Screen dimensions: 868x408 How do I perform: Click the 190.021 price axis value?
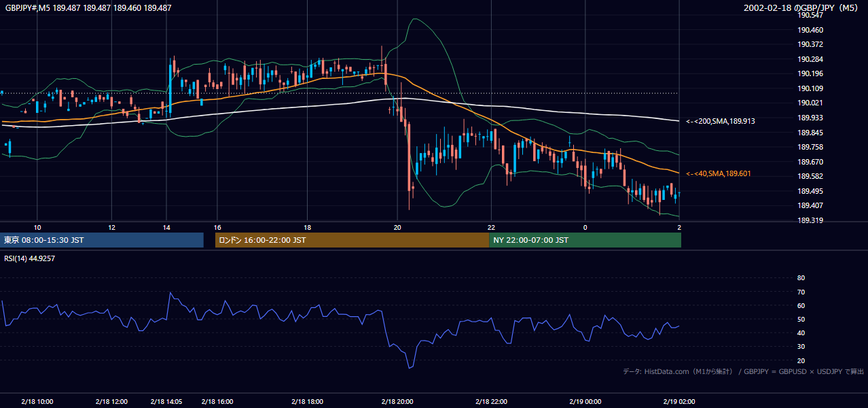pyautogui.click(x=810, y=103)
